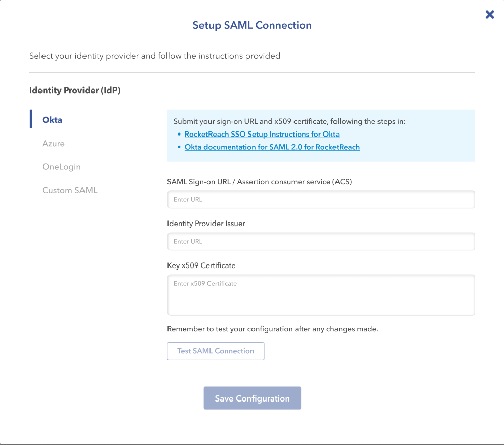Click the Identity Provider (IdP) heading
The height and width of the screenshot is (445, 504).
click(x=75, y=91)
